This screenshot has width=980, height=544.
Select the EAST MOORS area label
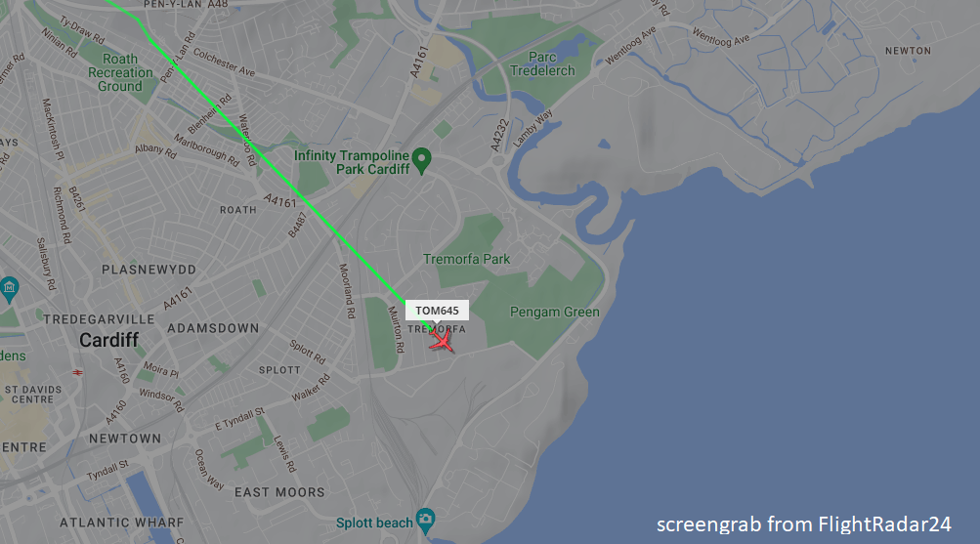click(279, 492)
